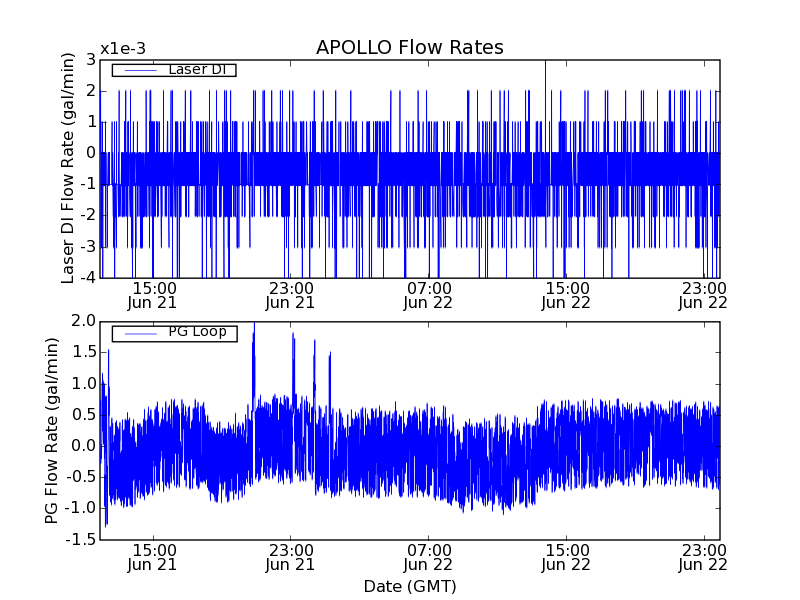
Task: Click the "APOLLO Flow Rates" chart title
Action: (x=410, y=47)
